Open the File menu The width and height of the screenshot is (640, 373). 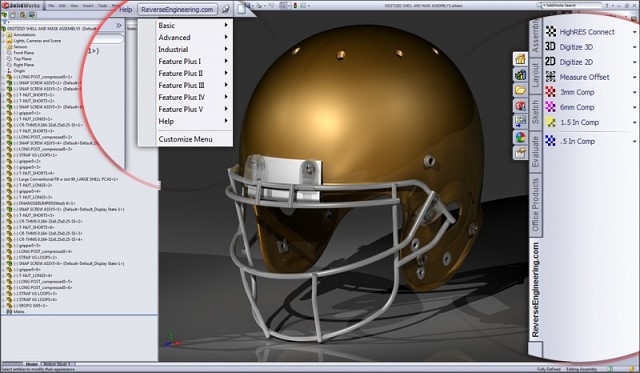(51, 6)
